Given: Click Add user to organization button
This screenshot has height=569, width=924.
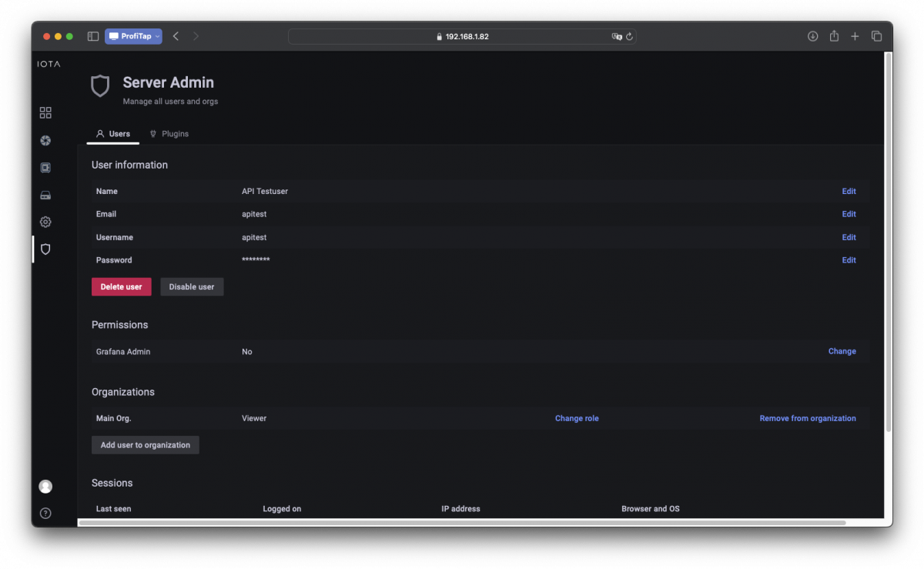Looking at the screenshot, I should pos(145,445).
